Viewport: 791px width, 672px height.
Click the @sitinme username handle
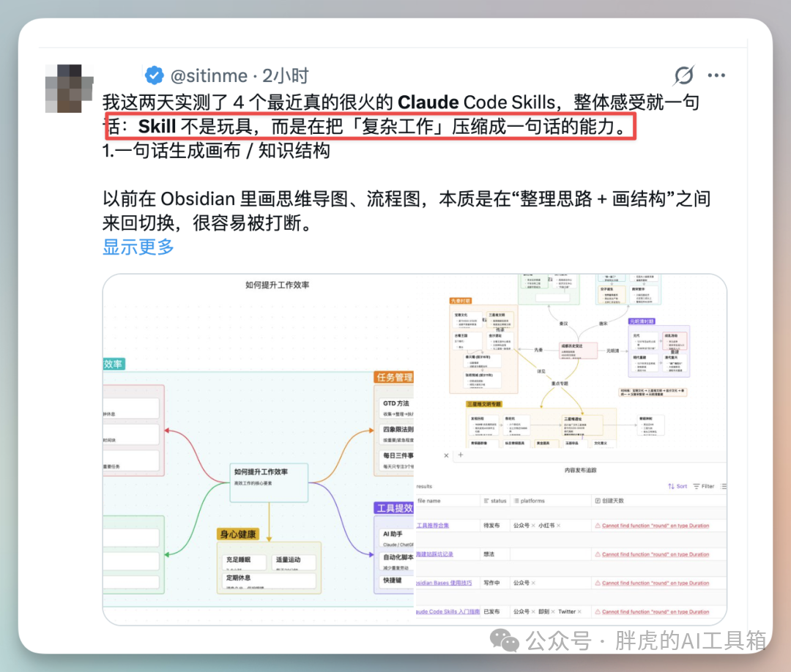click(209, 75)
